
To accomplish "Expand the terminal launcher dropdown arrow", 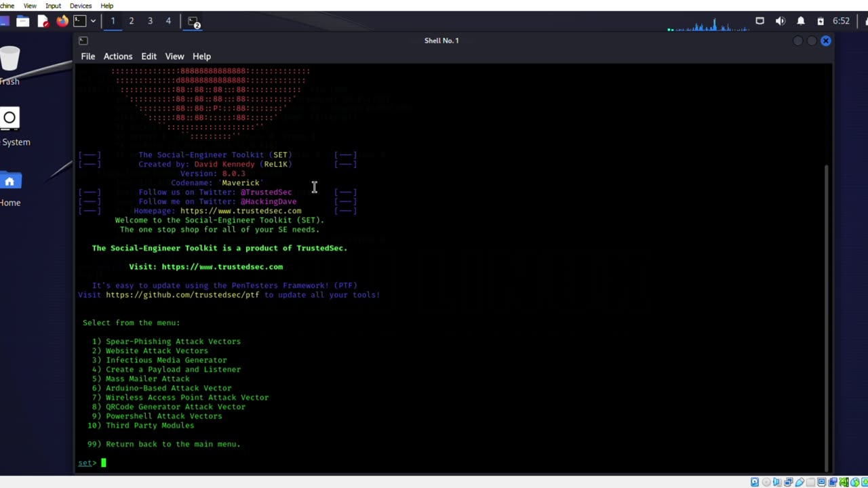I will (93, 21).
